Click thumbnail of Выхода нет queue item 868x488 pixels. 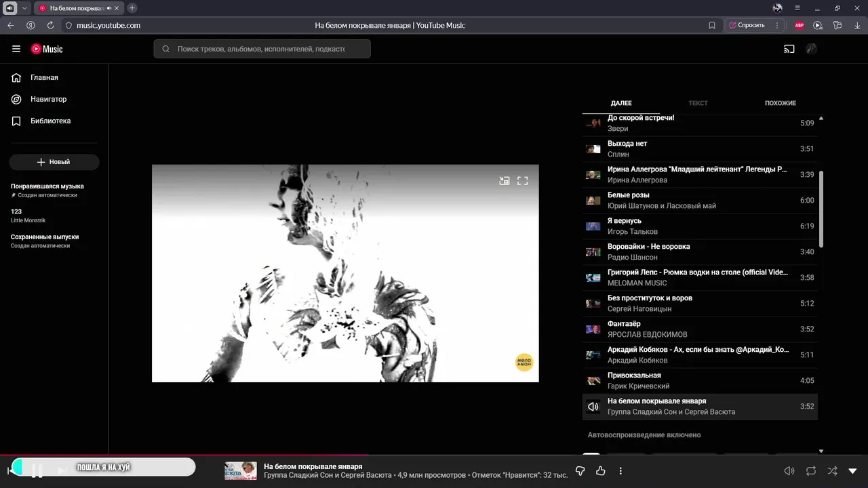click(593, 148)
